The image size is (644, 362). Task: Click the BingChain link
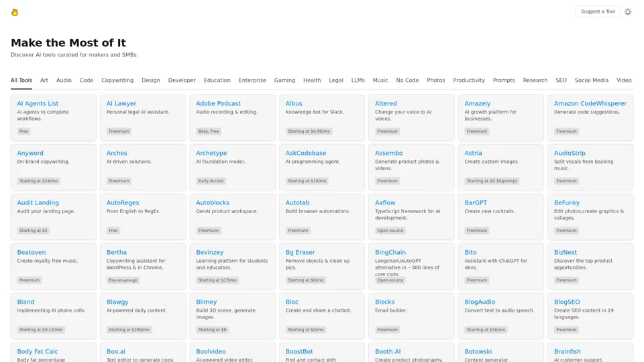pos(390,253)
